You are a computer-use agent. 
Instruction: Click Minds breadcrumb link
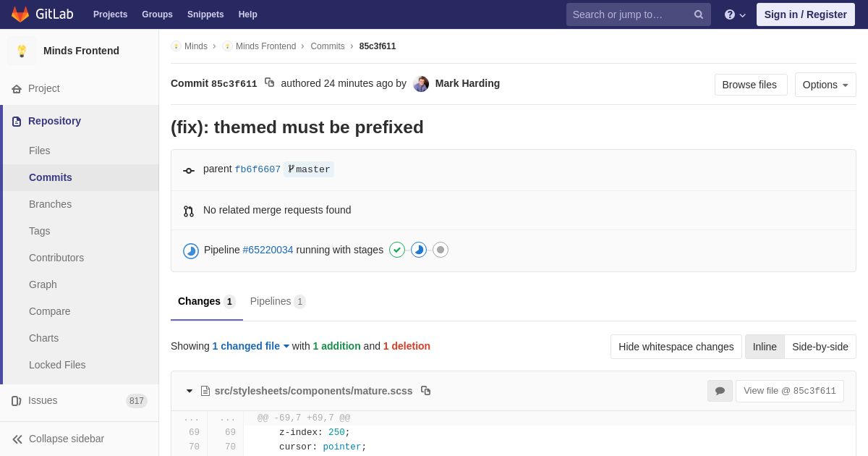click(196, 46)
